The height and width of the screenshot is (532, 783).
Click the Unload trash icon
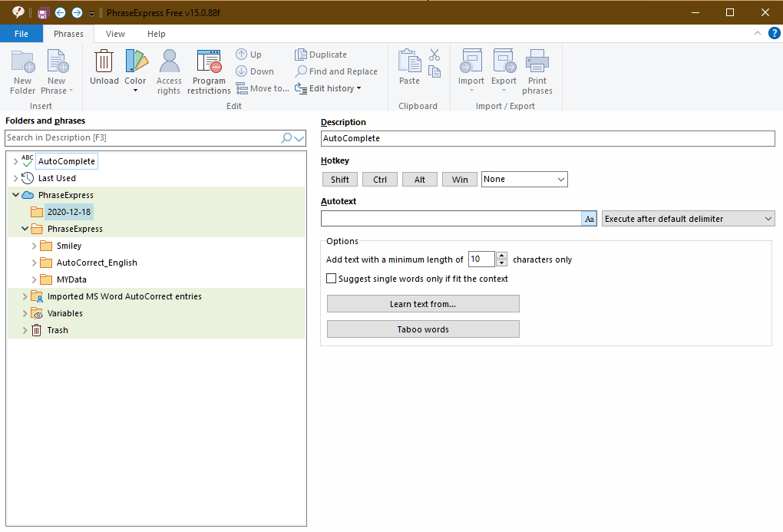104,61
